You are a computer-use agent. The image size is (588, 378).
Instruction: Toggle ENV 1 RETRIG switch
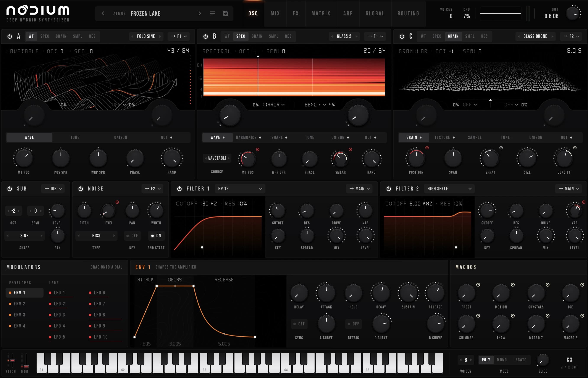point(353,324)
